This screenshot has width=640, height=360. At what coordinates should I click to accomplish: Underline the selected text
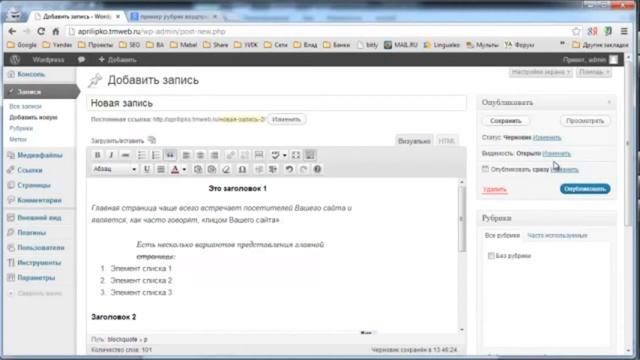(x=147, y=169)
